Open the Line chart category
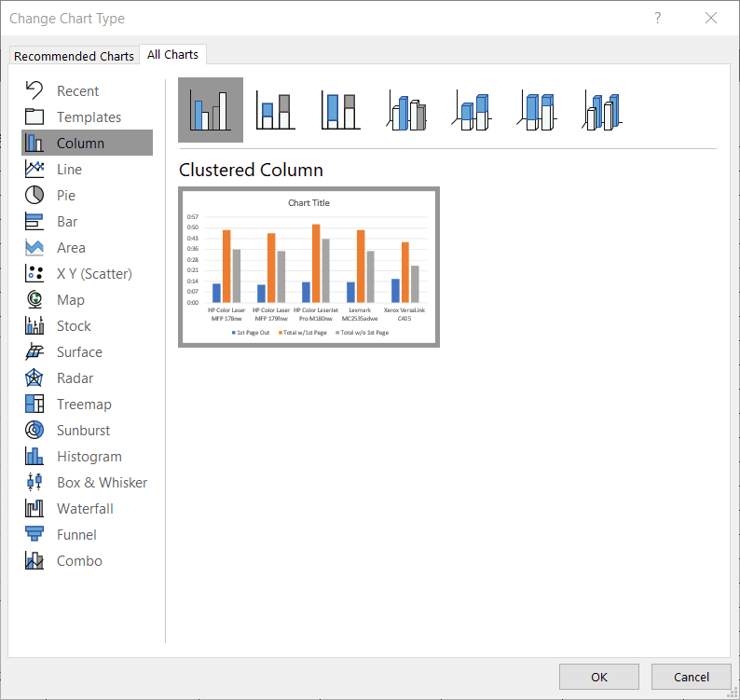The height and width of the screenshot is (700, 740). [x=69, y=170]
